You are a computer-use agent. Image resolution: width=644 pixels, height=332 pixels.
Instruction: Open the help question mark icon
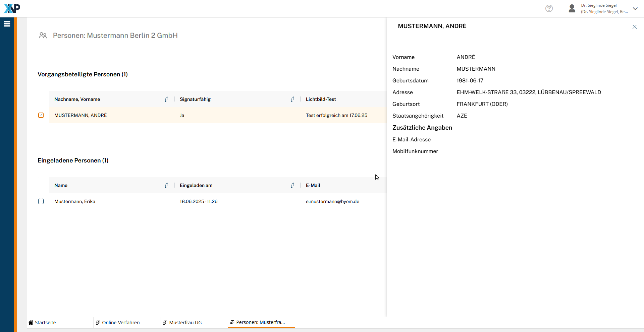(x=549, y=8)
